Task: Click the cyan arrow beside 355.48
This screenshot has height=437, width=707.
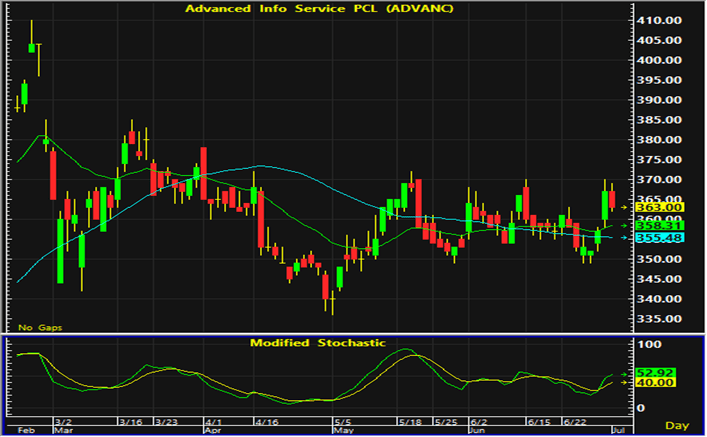Action: point(624,238)
